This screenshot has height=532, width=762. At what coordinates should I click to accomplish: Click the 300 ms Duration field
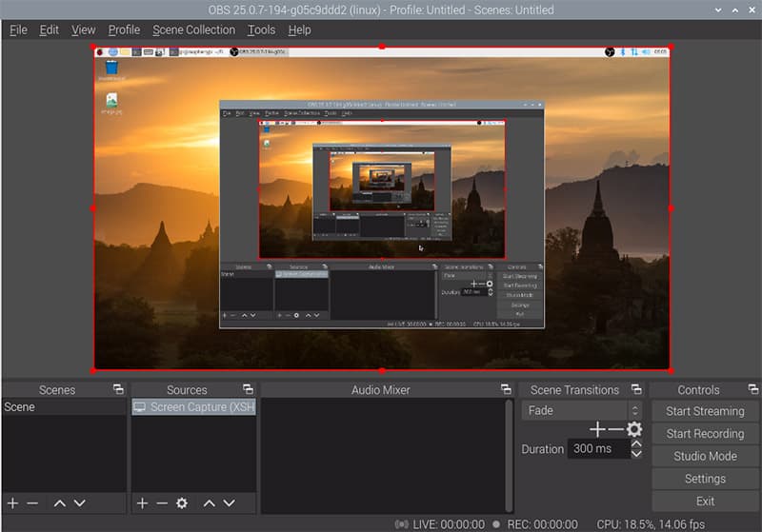(598, 448)
